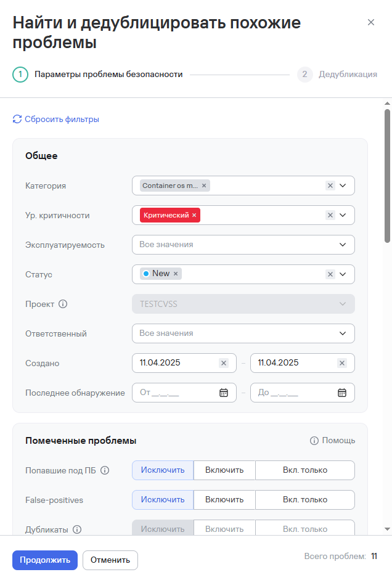Viewport: 392px width, 580px height.
Task: Click the scrollbar up arrow
Action: (x=387, y=104)
